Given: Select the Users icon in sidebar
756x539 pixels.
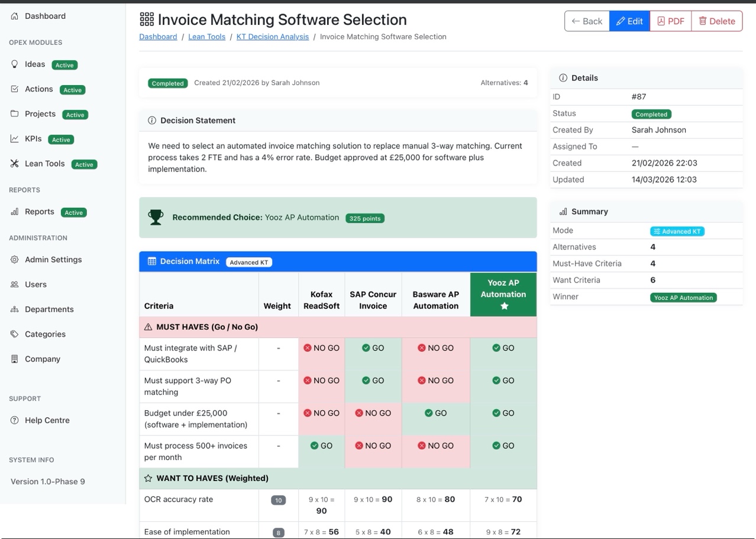Looking at the screenshot, I should pos(14,284).
